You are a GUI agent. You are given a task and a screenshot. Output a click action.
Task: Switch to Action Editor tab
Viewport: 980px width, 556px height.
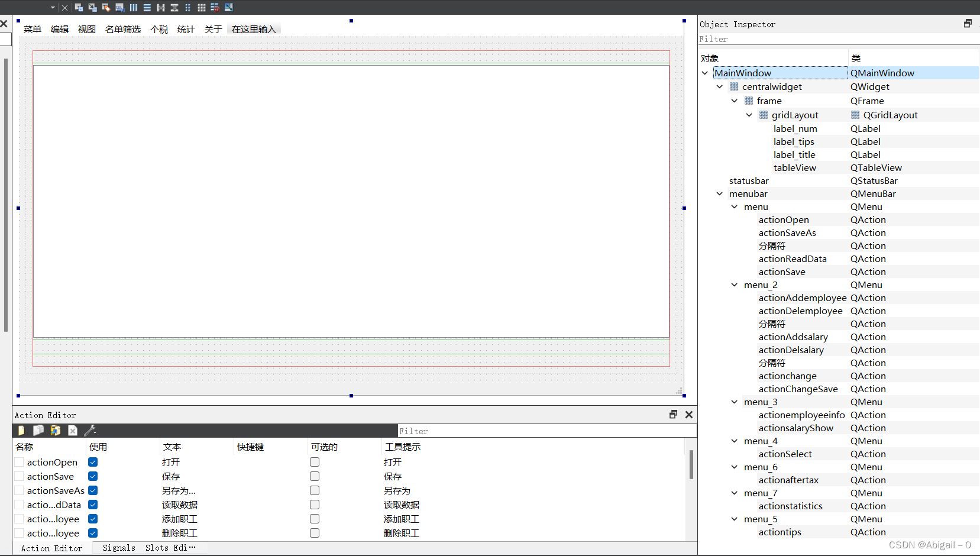(52, 548)
